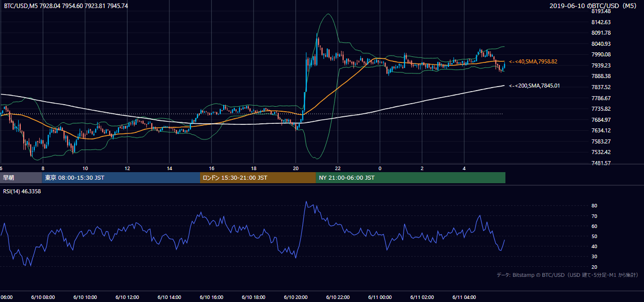Click price axis value 7837.52
Image resolution: width=644 pixels, height=302 pixels.
(x=601, y=87)
